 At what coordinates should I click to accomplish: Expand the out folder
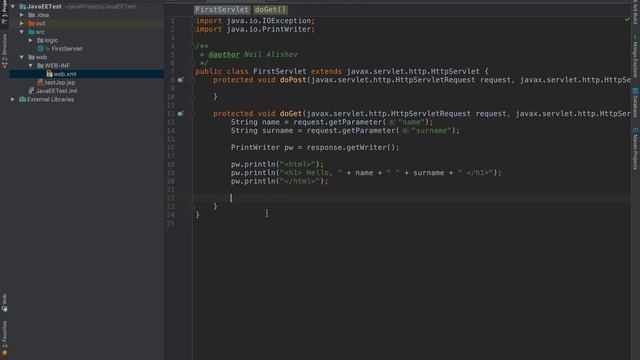(22, 23)
